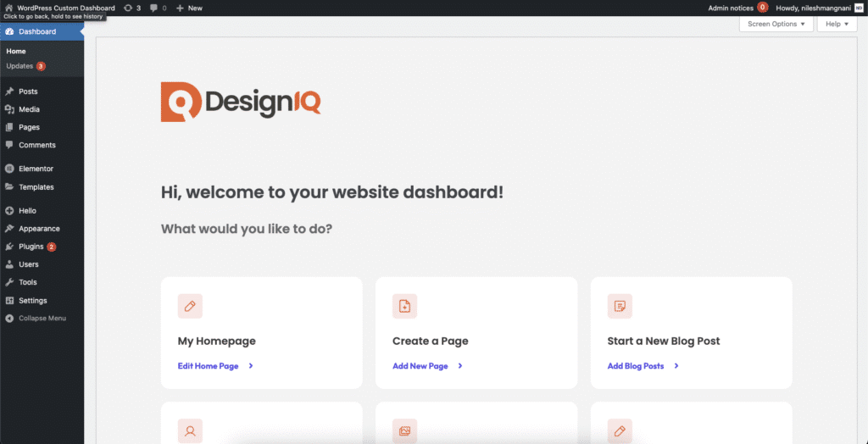The width and height of the screenshot is (868, 444).
Task: Open the Templates menu label
Action: point(36,187)
